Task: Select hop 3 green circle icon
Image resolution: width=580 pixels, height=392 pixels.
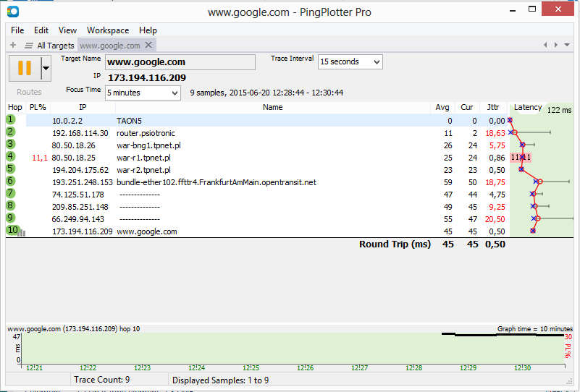Action: tap(11, 144)
